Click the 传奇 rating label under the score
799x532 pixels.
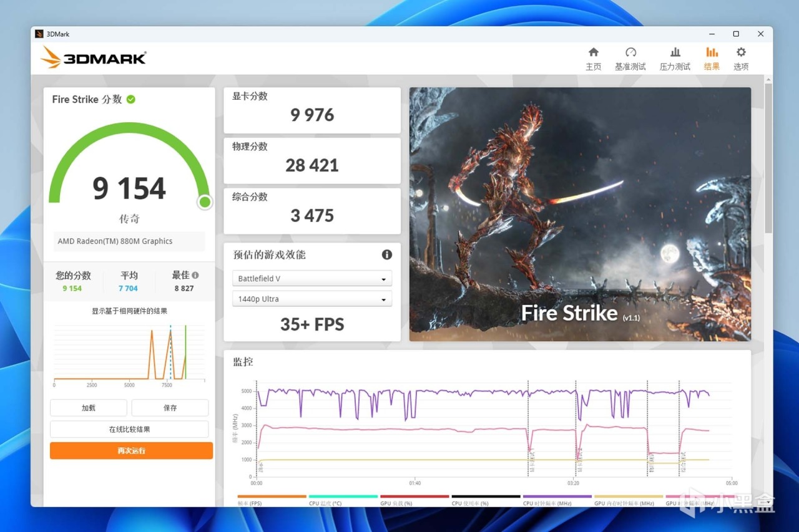point(129,219)
